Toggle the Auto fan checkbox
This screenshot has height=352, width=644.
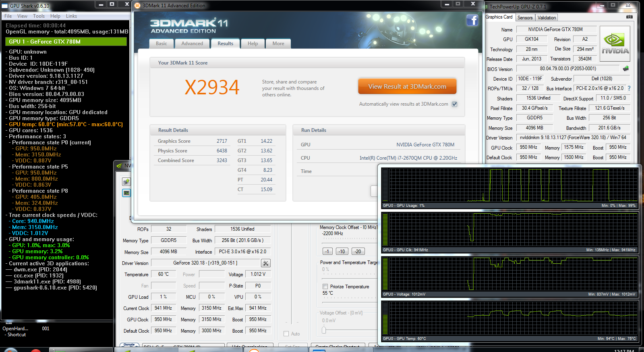click(x=286, y=334)
